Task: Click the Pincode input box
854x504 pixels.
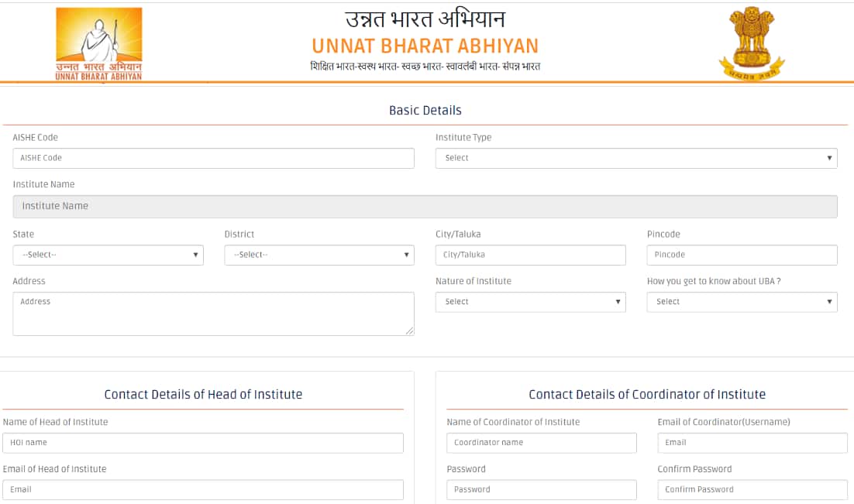Action: coord(742,255)
